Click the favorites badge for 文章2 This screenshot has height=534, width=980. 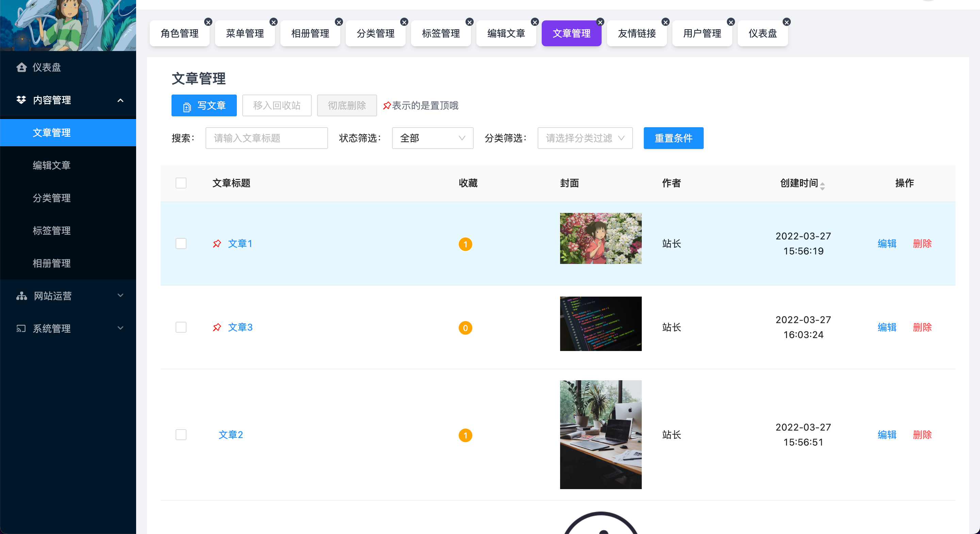click(x=465, y=435)
